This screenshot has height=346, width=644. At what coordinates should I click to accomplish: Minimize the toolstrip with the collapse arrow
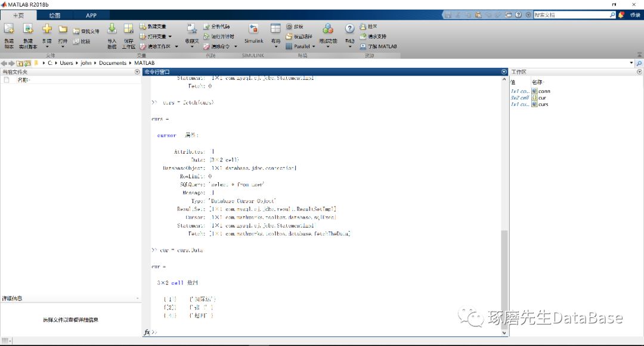pos(639,55)
